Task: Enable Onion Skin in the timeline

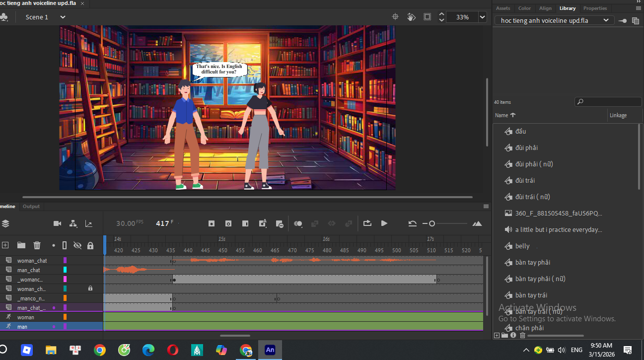Action: 298,223
